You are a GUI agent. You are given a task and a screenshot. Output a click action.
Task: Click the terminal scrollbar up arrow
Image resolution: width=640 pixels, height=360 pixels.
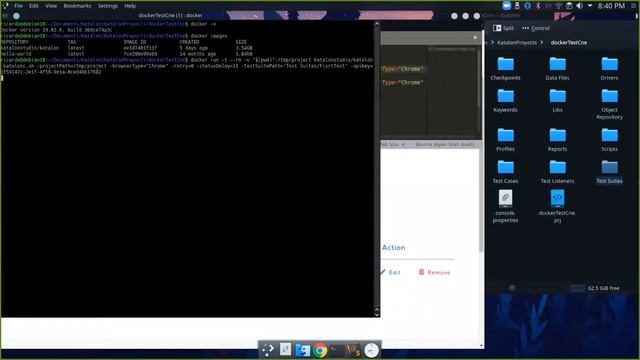tap(377, 24)
